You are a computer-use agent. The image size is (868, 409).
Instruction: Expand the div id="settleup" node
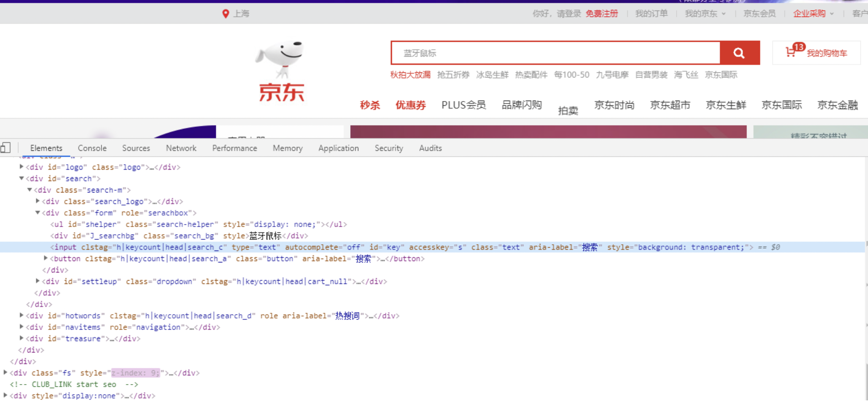tap(37, 281)
